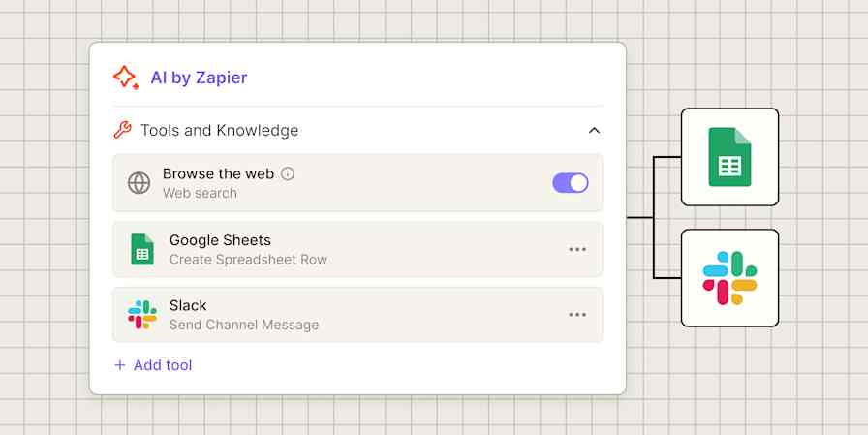This screenshot has width=868, height=435.
Task: Click the globe icon for Browse the web
Action: 139,183
